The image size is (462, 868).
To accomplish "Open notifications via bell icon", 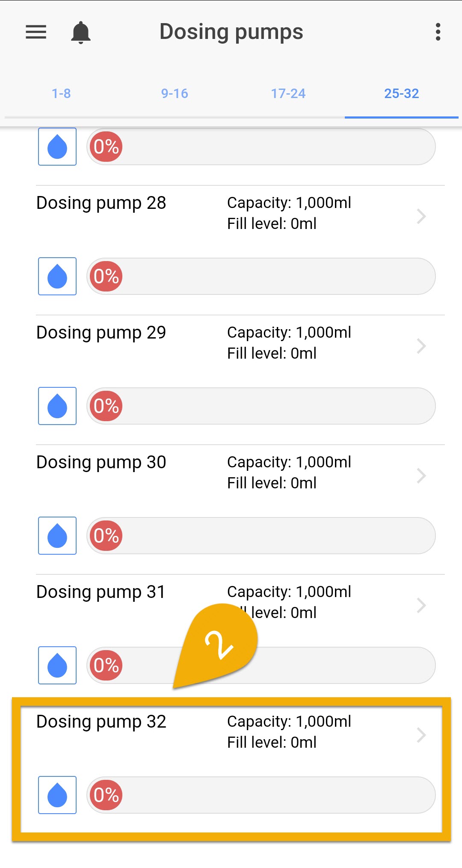I will tap(80, 33).
